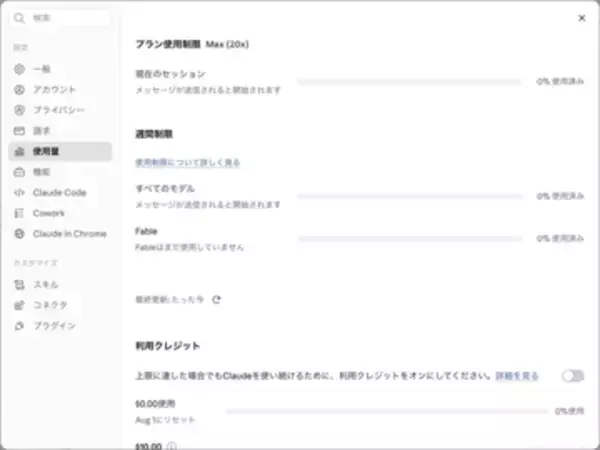Click the Fable usage progress bar
Screen dimensions: 600x450
coord(410,238)
